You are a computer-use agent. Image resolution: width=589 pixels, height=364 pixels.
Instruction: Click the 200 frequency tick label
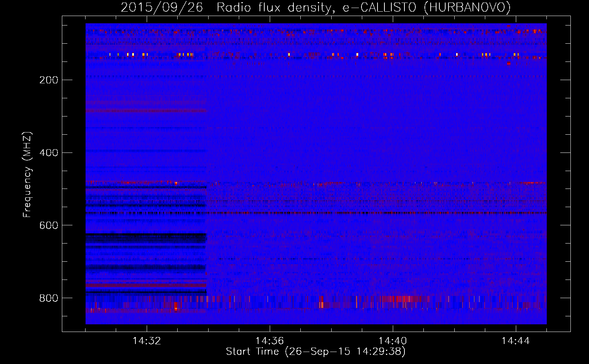coord(48,80)
